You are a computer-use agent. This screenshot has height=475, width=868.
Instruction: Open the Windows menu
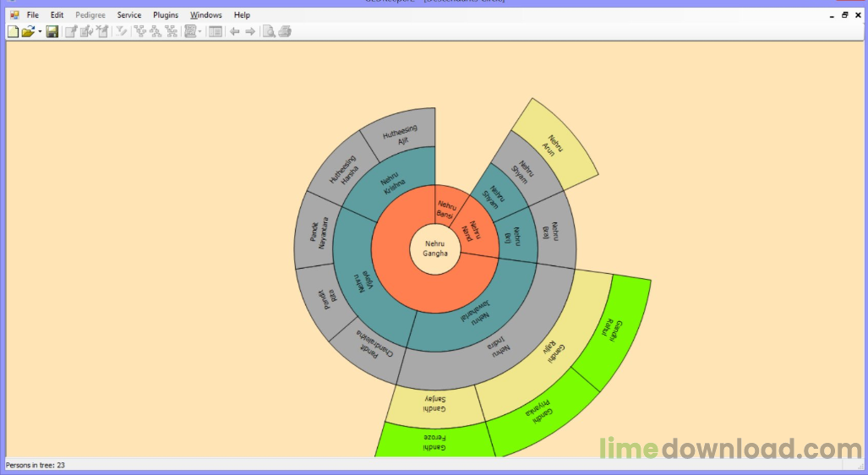[x=206, y=15]
